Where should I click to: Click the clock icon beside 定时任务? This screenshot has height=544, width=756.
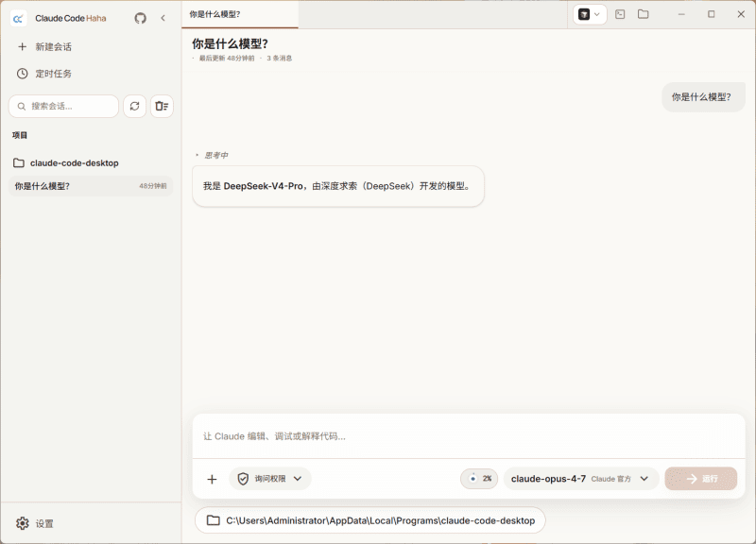(x=22, y=74)
